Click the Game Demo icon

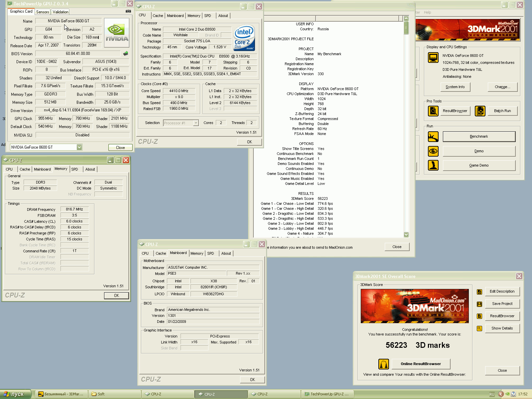coord(433,165)
